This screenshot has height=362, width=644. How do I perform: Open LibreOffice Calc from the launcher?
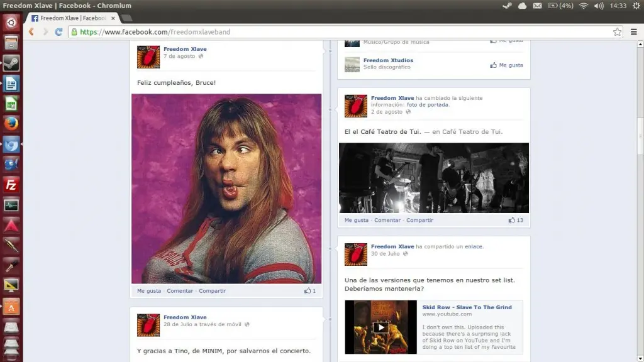pyautogui.click(x=11, y=104)
